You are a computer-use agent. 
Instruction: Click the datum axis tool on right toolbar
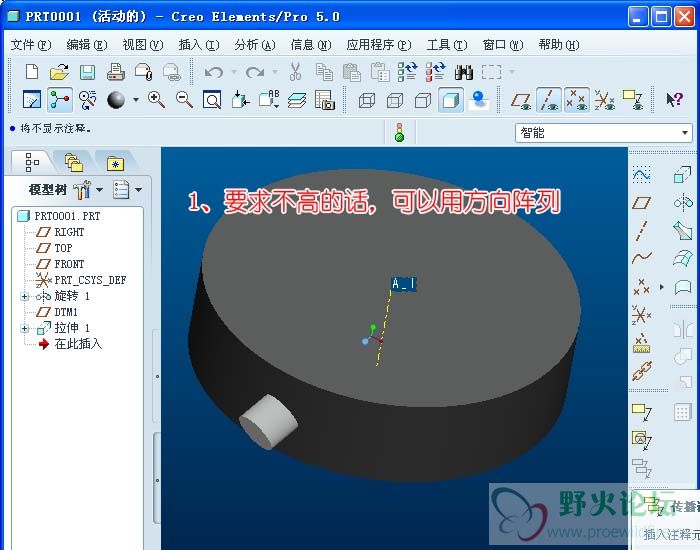tap(642, 231)
